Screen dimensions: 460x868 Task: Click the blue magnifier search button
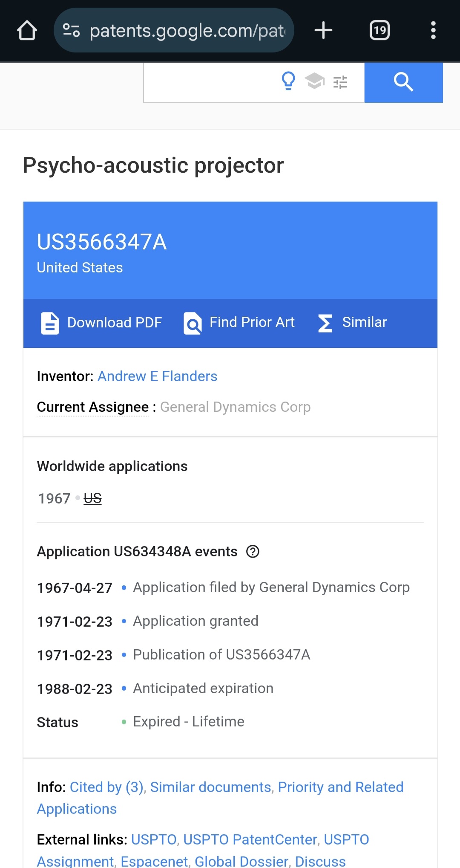click(403, 82)
